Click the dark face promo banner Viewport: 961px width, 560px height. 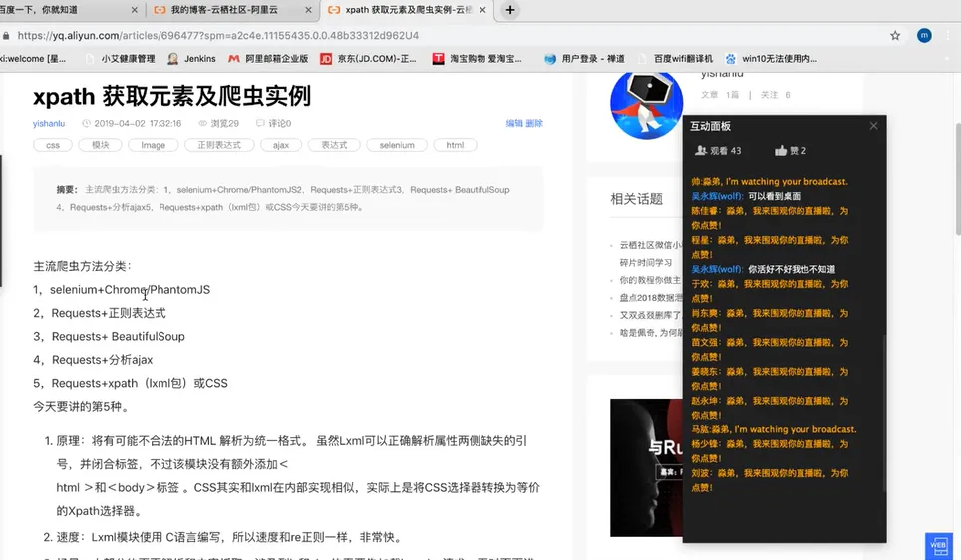[x=646, y=467]
